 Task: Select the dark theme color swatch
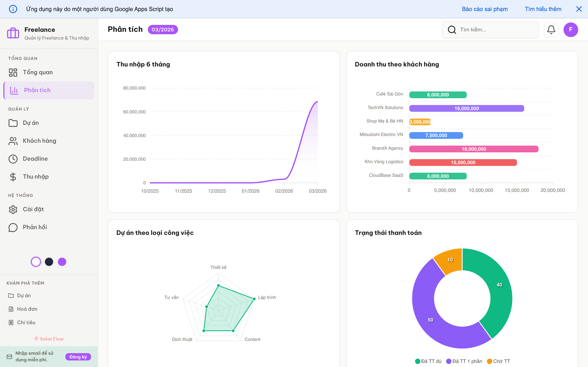49,262
